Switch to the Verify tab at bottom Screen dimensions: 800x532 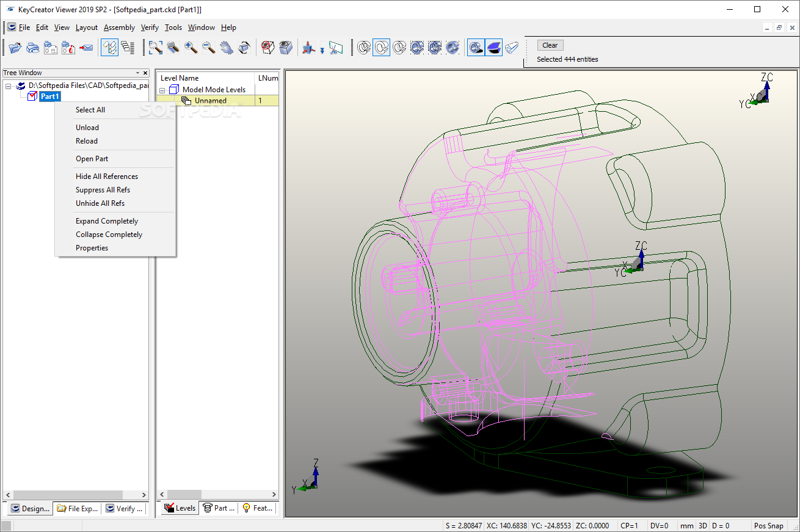coord(124,508)
